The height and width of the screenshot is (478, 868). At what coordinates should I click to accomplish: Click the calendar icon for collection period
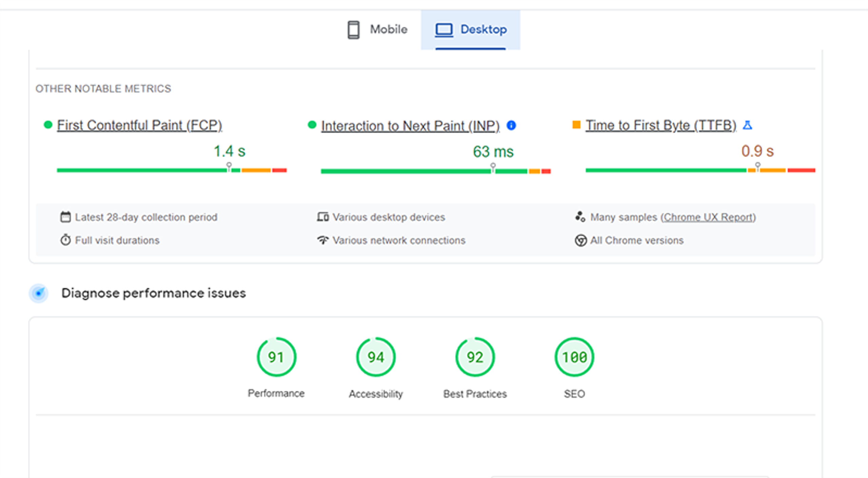tap(65, 217)
